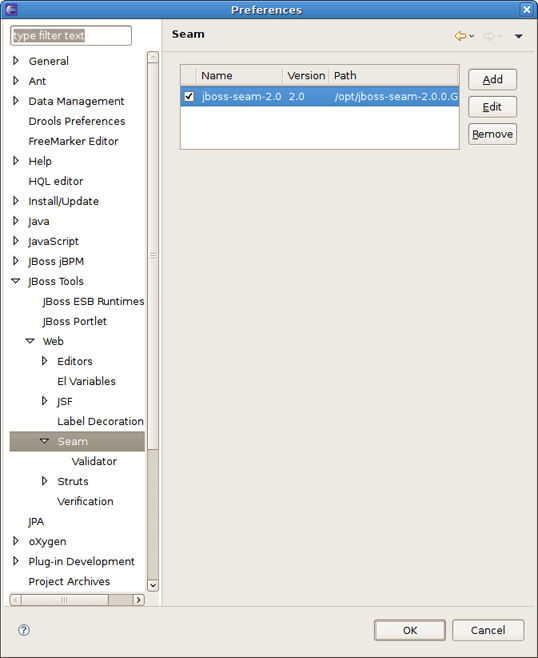Click the type filter text field
Viewport: 538px width, 658px height.
tap(71, 36)
